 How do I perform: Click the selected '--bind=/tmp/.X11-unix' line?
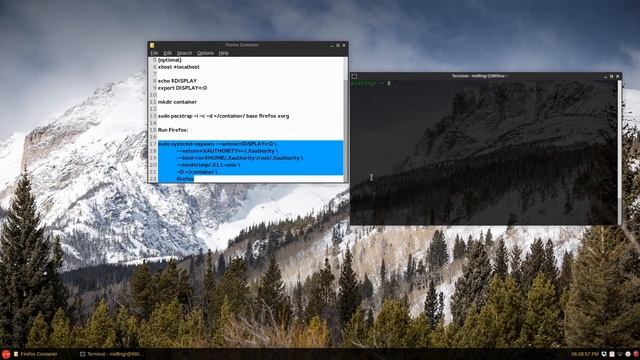(208, 165)
